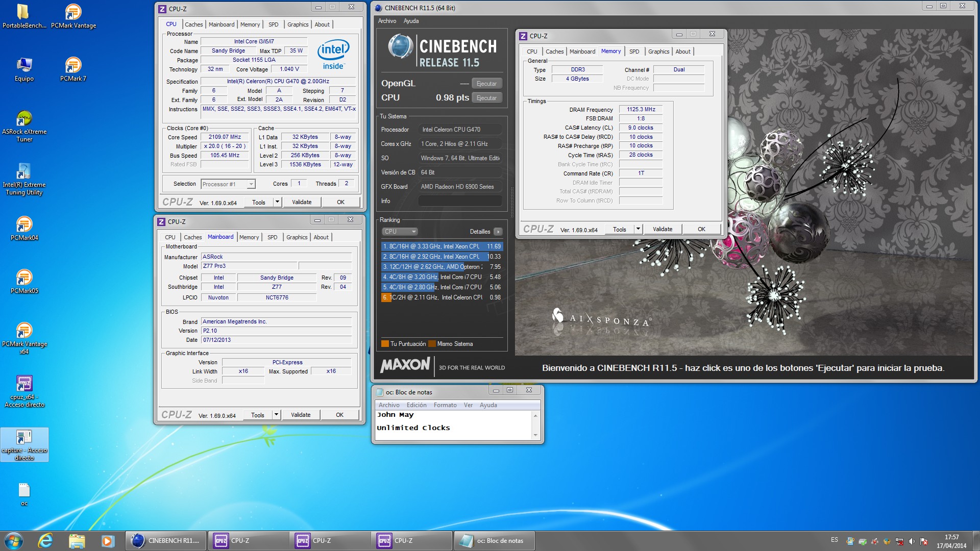Open Tools dropdown arrow in Memory CPU-Z window
This screenshot has width=980, height=551.
click(638, 229)
